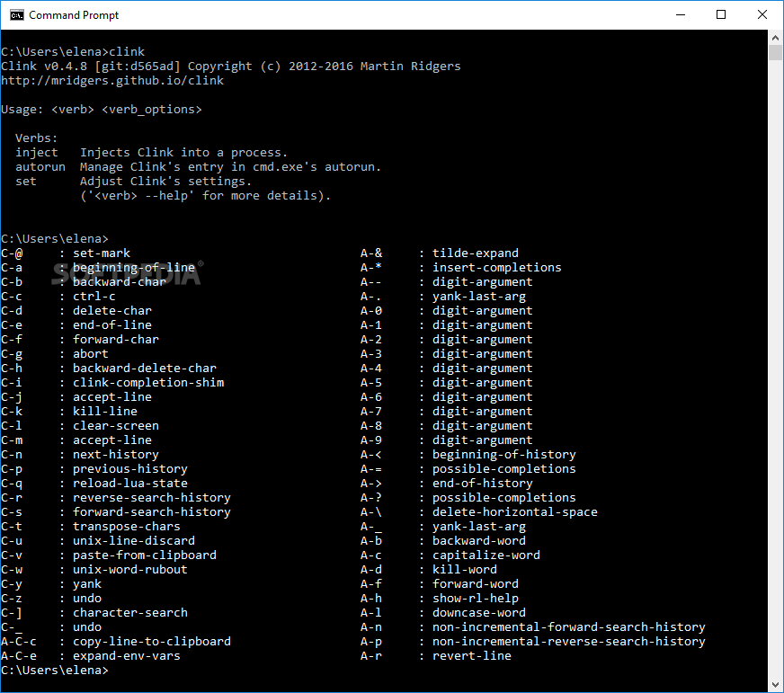Click 'end-of-history' entry
Image resolution: width=784 pixels, height=693 pixels.
click(x=483, y=484)
